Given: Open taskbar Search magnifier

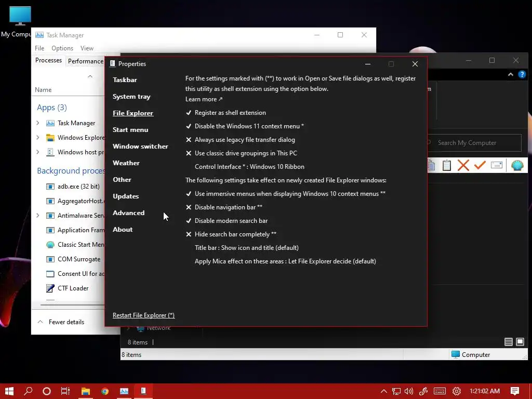Looking at the screenshot, I should click(x=28, y=391).
